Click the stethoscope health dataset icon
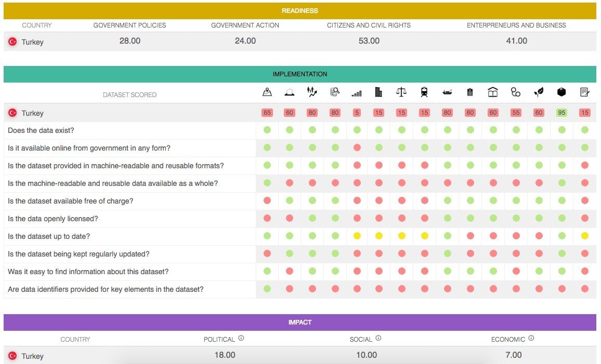The image size is (601, 364). coord(515,92)
